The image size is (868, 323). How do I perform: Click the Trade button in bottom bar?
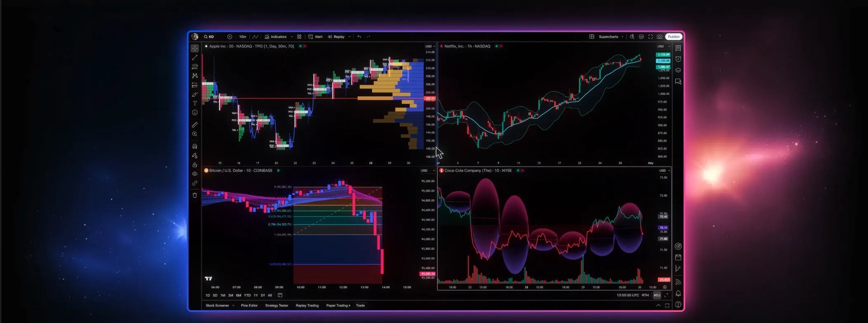(360, 306)
